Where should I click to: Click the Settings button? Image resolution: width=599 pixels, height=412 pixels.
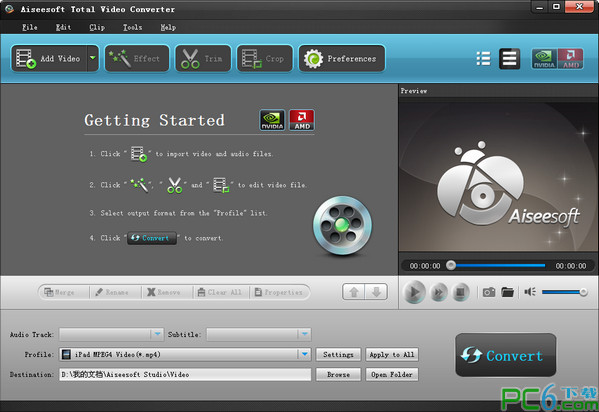pos(338,354)
